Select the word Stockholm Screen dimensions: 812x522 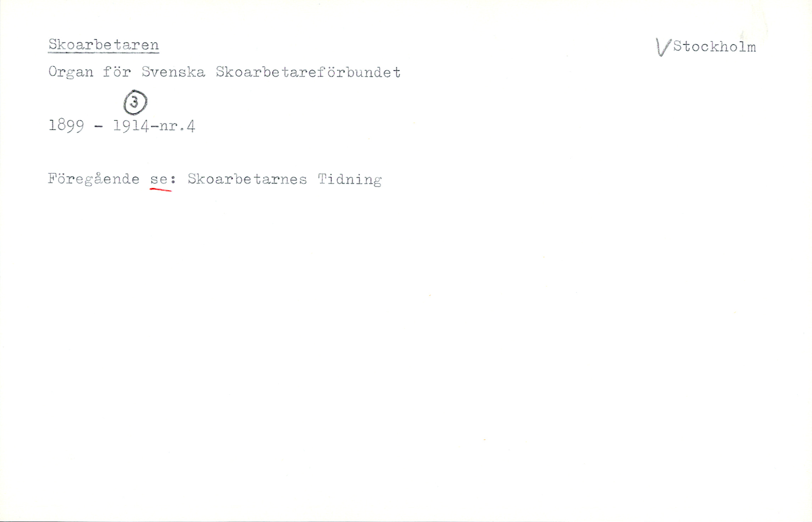[714, 47]
